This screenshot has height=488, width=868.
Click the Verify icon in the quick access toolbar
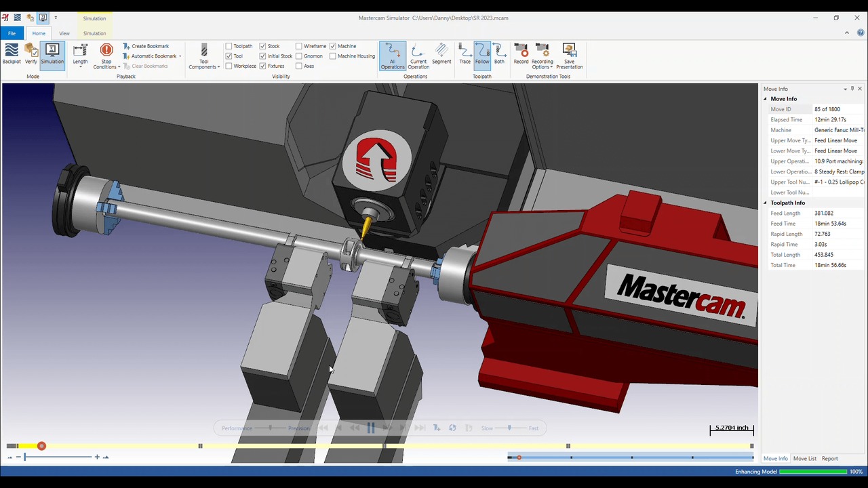30,18
